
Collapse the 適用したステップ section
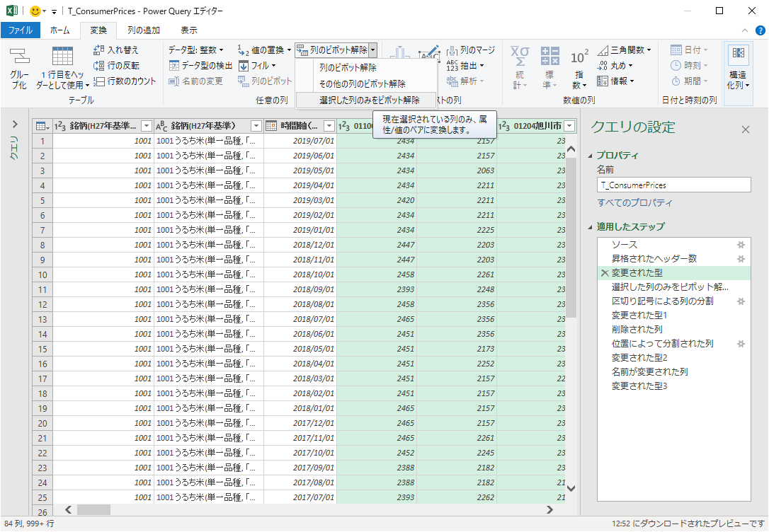tap(591, 227)
